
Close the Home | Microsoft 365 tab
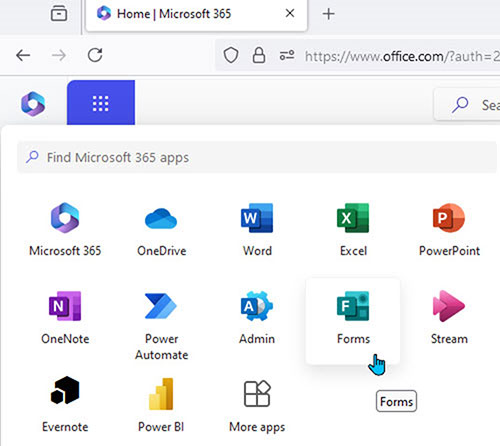point(290,13)
